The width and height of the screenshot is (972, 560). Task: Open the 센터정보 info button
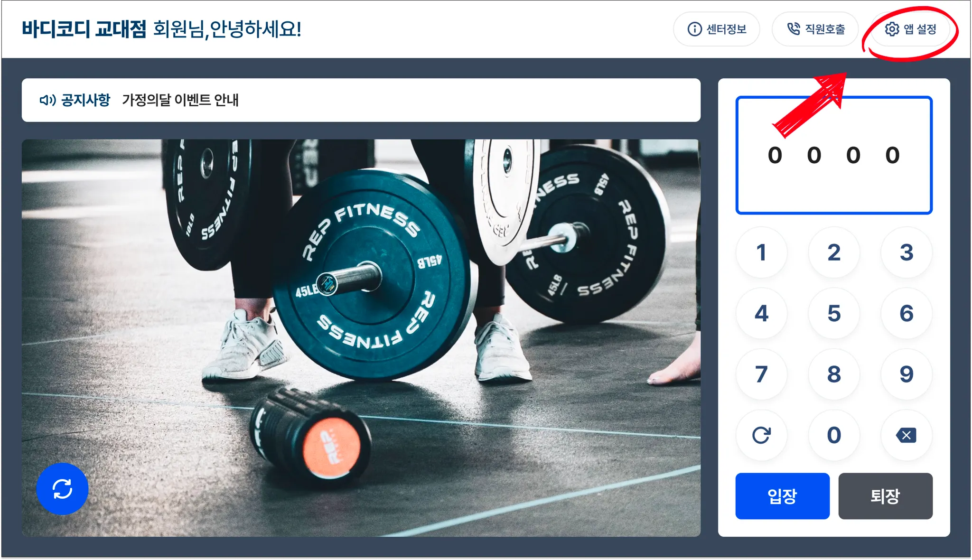(x=717, y=29)
